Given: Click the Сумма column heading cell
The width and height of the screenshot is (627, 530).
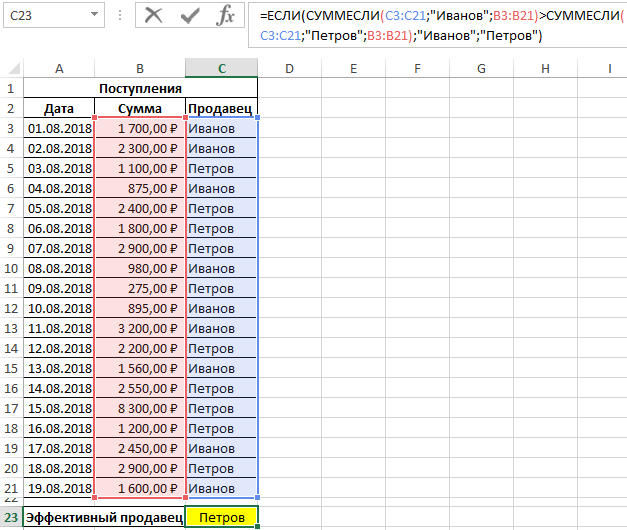Looking at the screenshot, I should [x=139, y=108].
